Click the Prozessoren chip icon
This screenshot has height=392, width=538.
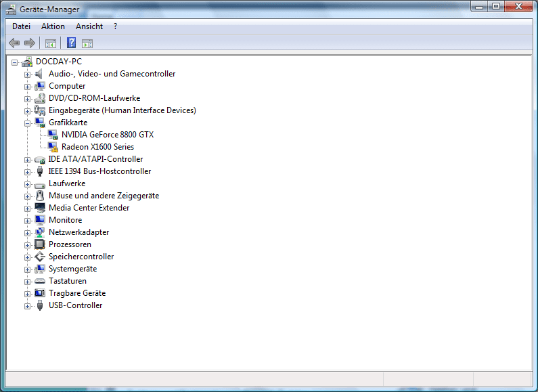pyautogui.click(x=40, y=244)
